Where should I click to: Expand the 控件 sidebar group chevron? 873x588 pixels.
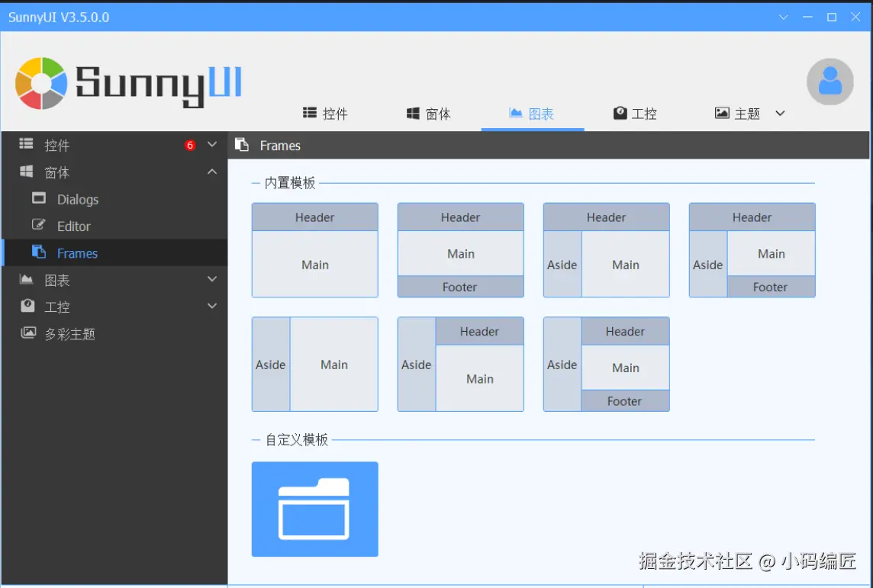[212, 145]
